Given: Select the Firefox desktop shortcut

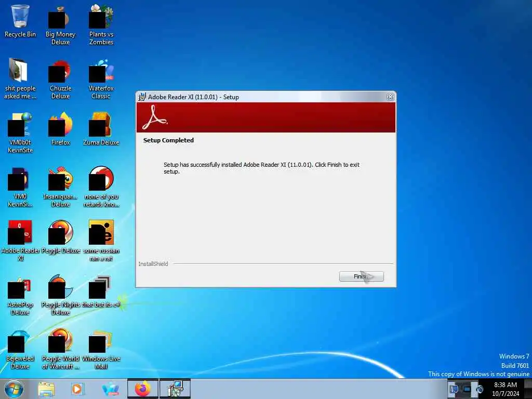Looking at the screenshot, I should (x=60, y=129).
